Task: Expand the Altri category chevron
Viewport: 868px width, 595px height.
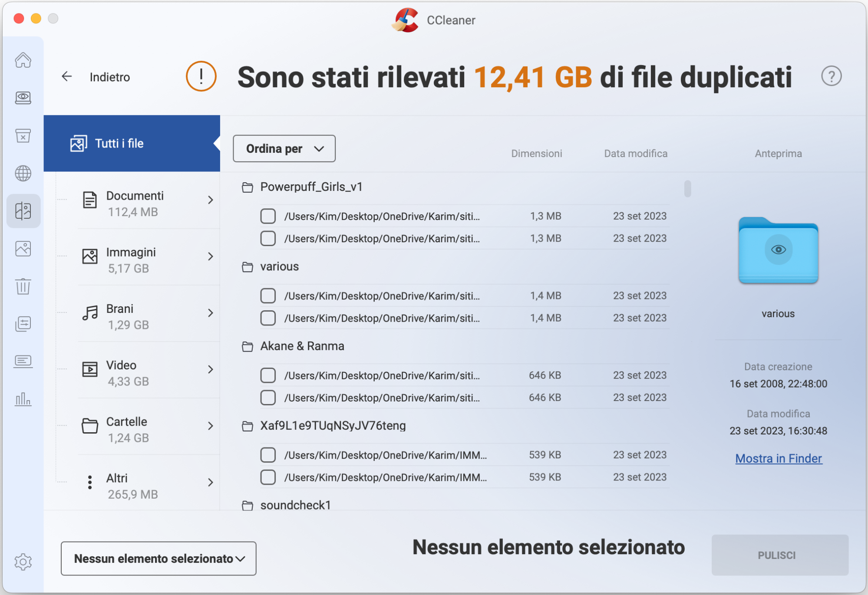Action: (x=211, y=482)
